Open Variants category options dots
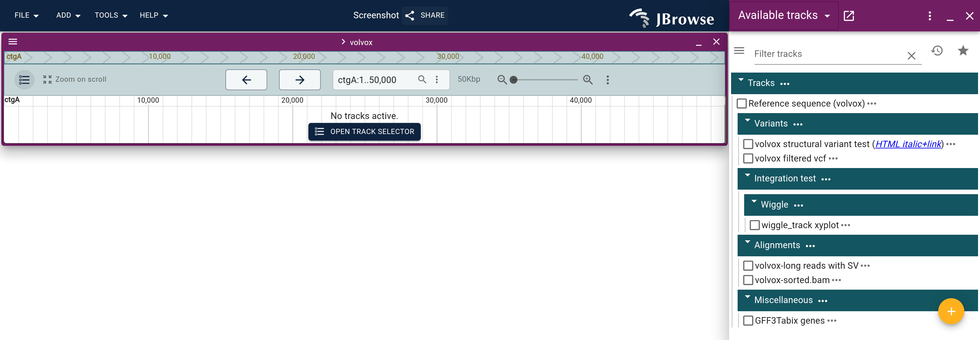The width and height of the screenshot is (980, 340). point(798,125)
